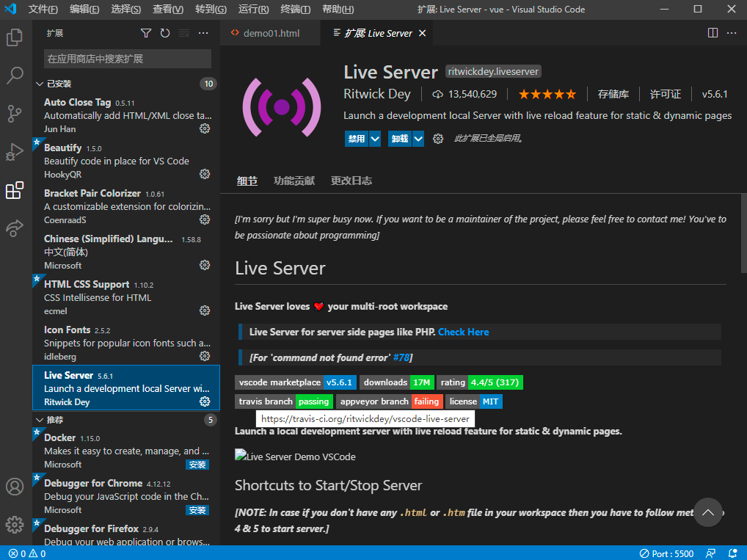747x560 pixels.
Task: Open the 终端(T) menu
Action: pos(296,9)
